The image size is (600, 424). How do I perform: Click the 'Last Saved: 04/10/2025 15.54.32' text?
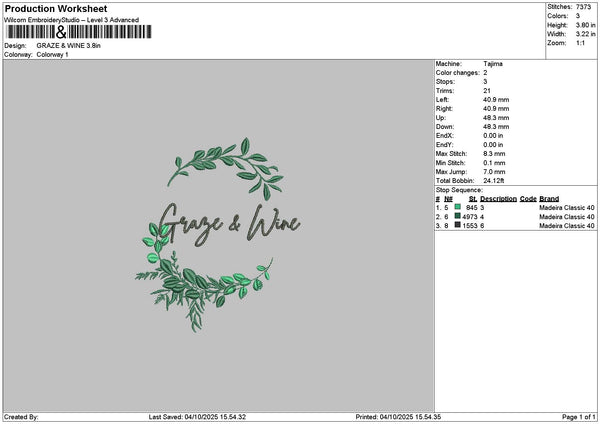pos(197,417)
